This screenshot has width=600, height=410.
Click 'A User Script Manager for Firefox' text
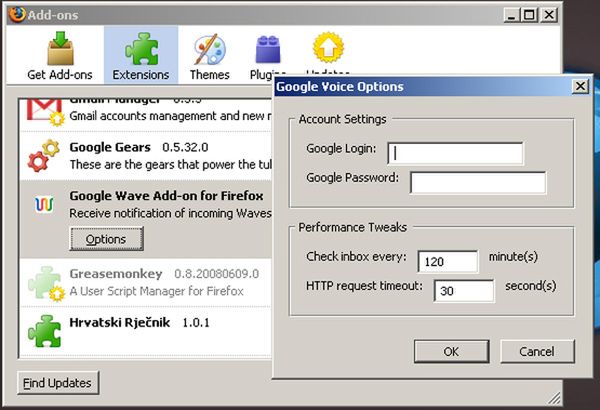(157, 291)
